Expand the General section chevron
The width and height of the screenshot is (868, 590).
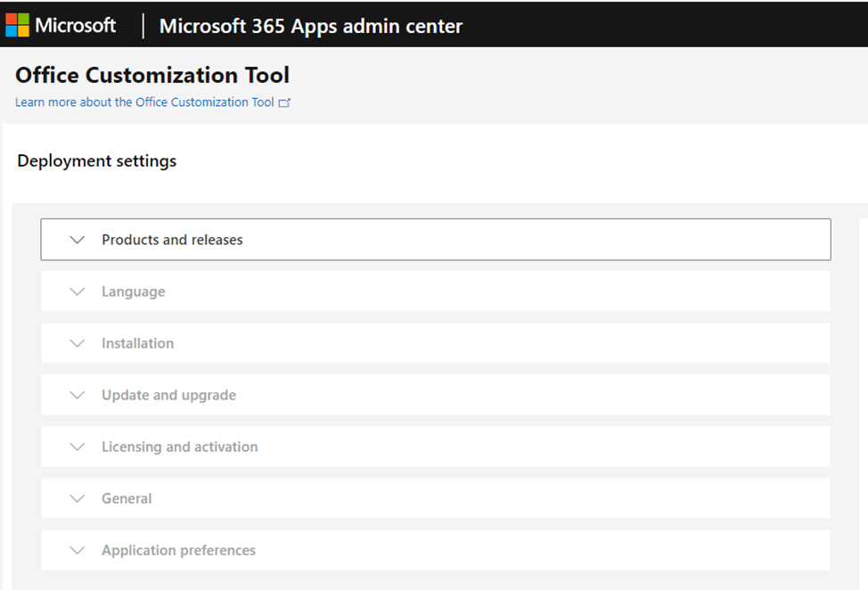(x=78, y=499)
